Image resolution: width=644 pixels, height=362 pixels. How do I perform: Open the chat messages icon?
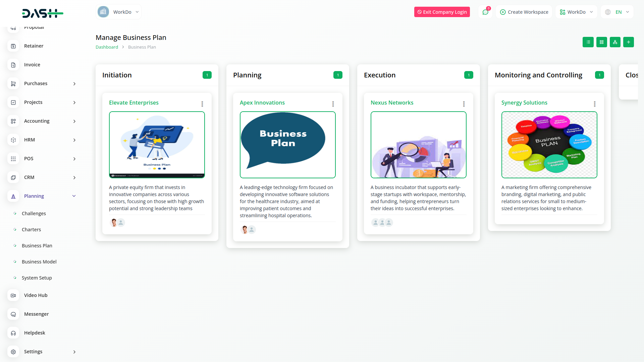tap(485, 12)
